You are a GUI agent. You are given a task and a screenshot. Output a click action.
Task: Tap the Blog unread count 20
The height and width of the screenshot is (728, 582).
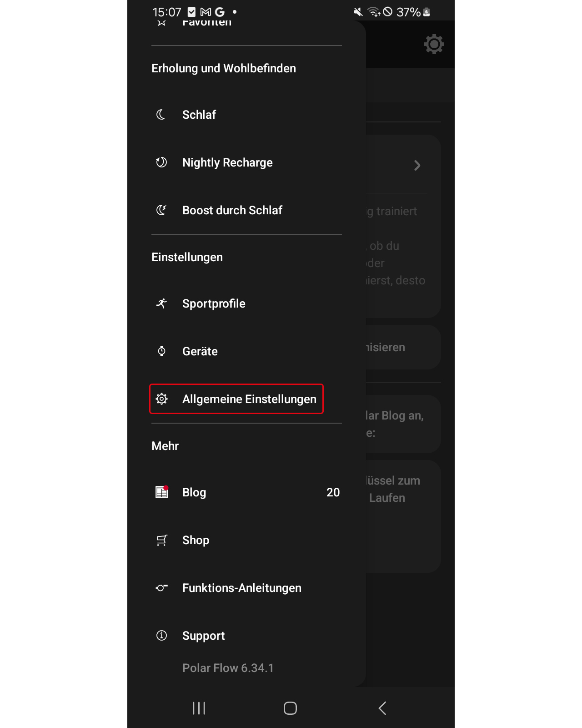tap(333, 492)
